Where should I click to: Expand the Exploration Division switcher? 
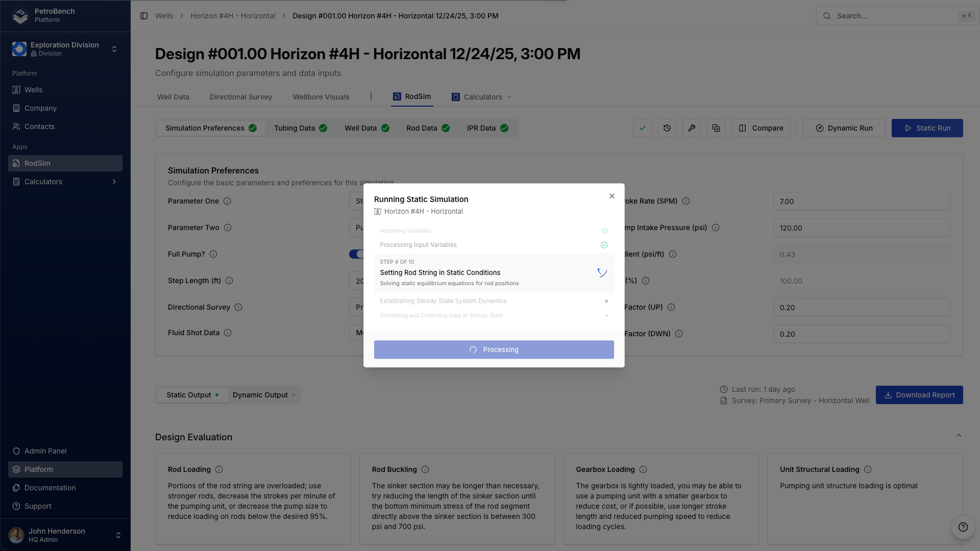coord(114,49)
